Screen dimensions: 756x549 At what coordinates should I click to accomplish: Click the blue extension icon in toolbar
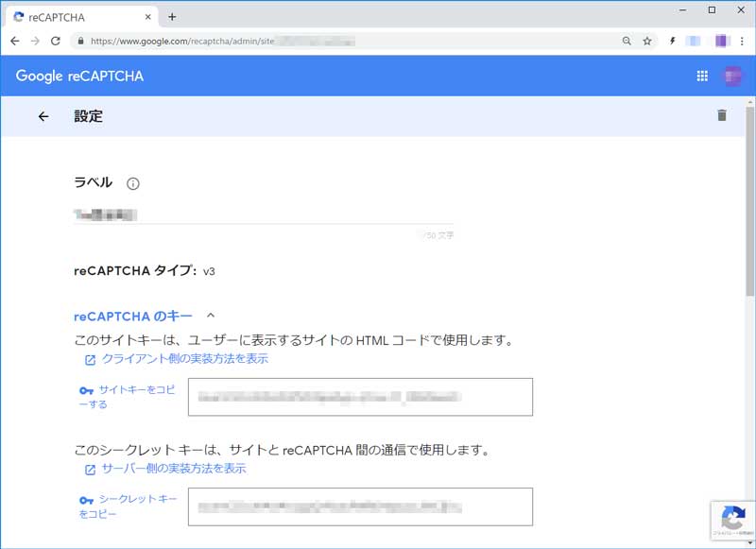[x=694, y=41]
